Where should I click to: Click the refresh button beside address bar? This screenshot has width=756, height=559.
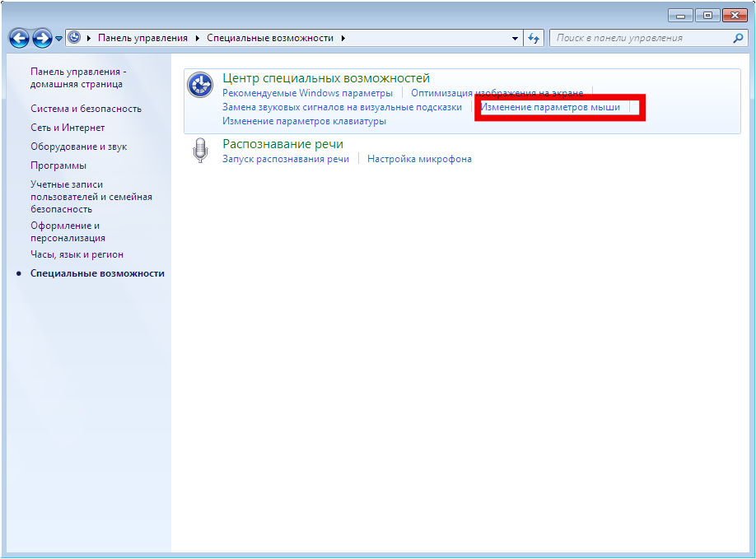[534, 38]
